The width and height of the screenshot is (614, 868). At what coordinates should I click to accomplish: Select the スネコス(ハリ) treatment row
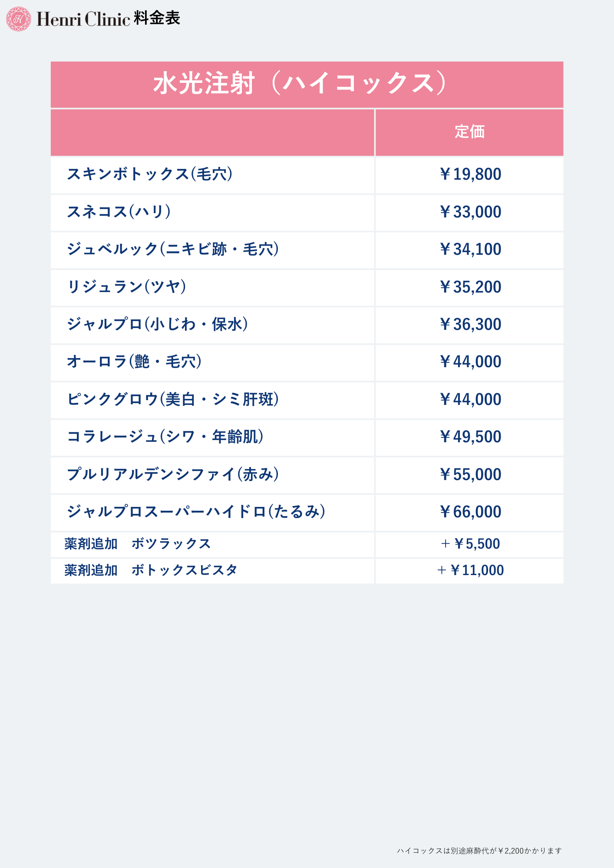coord(119,212)
